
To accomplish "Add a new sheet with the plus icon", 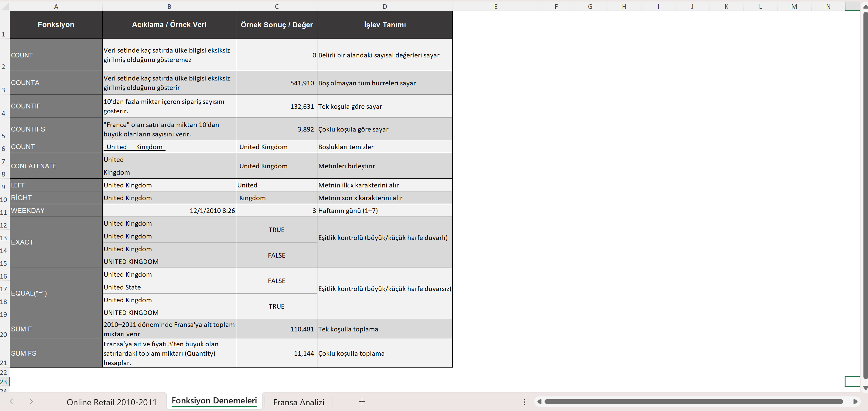I will 362,401.
